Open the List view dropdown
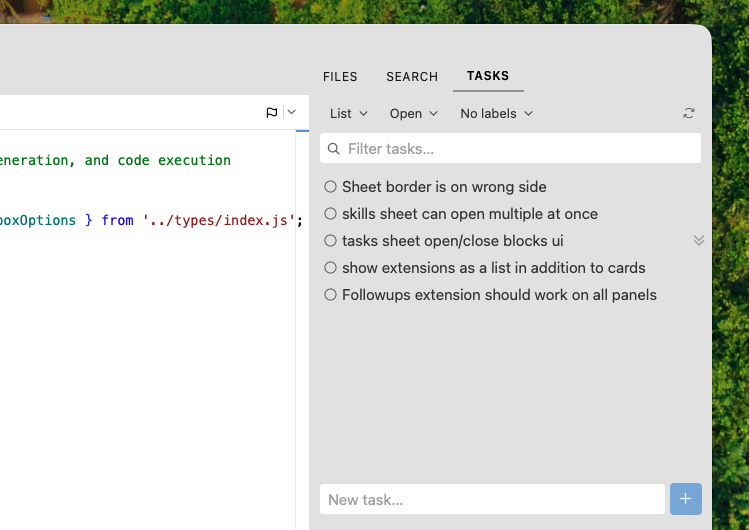Viewport: 749px width, 530px height. 349,114
